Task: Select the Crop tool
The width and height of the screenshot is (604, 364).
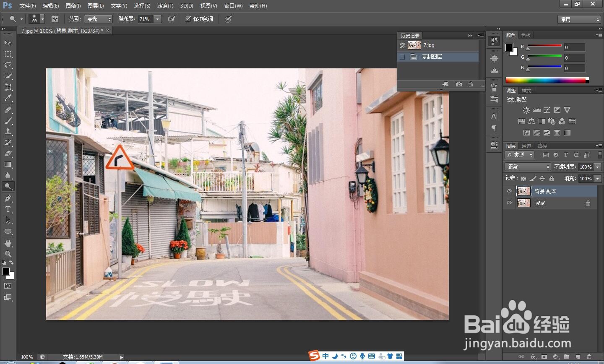Action: (8, 87)
